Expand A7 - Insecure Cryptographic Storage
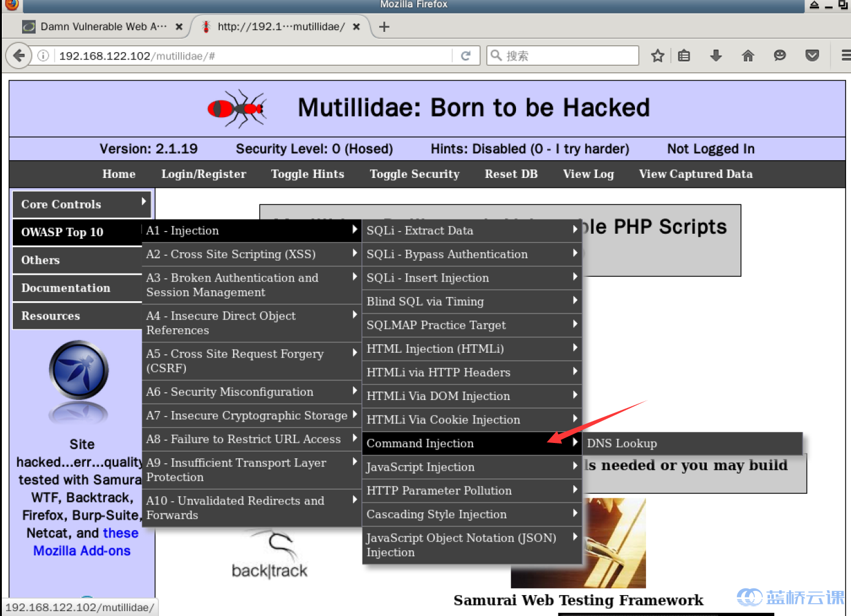The height and width of the screenshot is (616, 851). (x=252, y=416)
